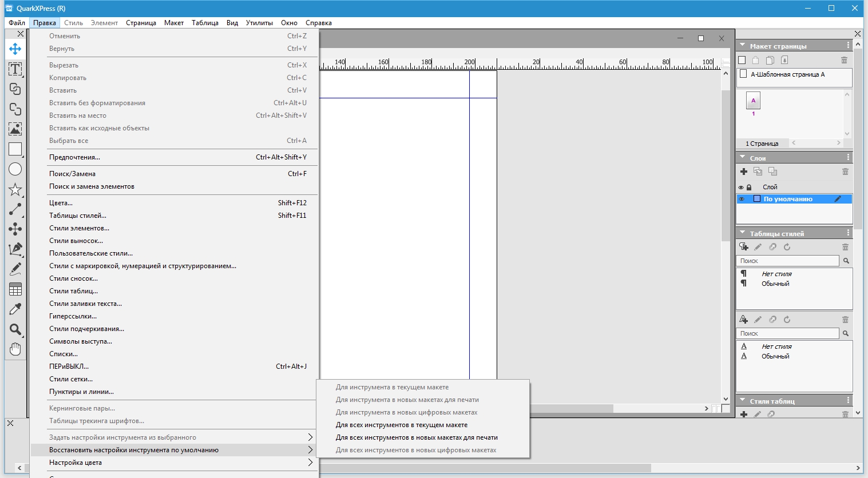868x478 pixels.
Task: Add new layer with plus icon
Action: point(744,172)
